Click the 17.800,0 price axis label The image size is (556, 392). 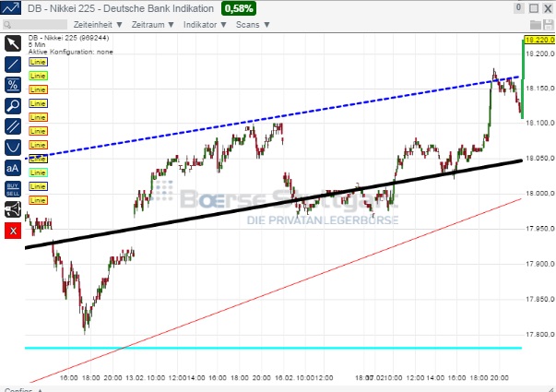point(539,335)
